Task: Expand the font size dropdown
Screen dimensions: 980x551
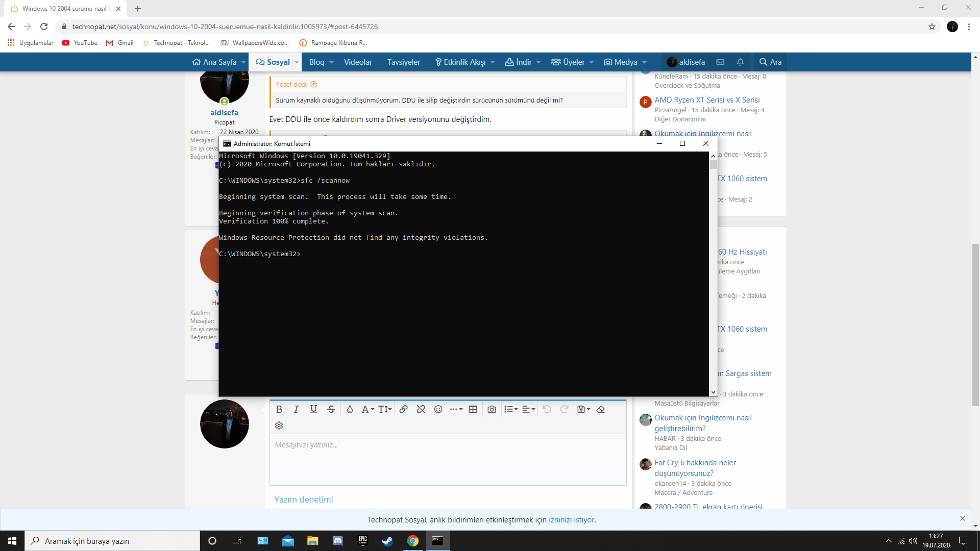Action: (385, 409)
